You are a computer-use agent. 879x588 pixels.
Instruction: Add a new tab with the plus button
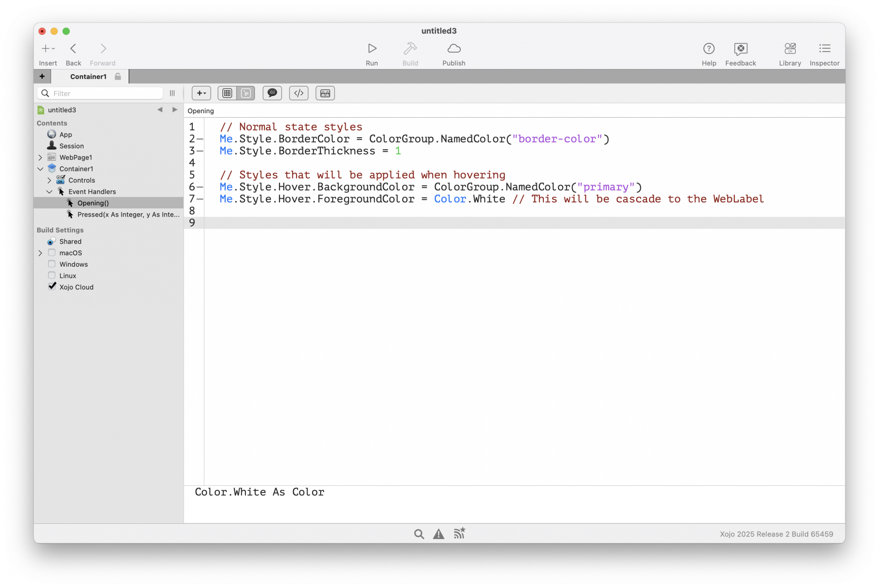42,76
